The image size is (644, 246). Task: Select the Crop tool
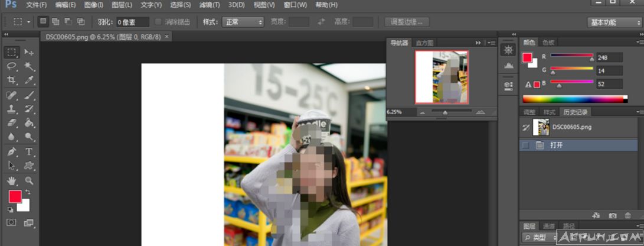[x=11, y=80]
